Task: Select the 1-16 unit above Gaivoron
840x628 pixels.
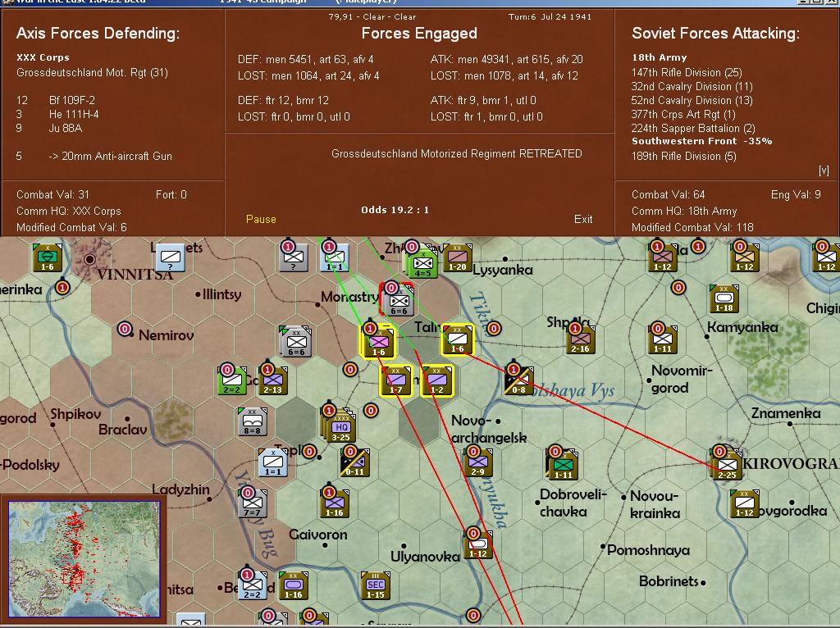Action: tap(335, 503)
